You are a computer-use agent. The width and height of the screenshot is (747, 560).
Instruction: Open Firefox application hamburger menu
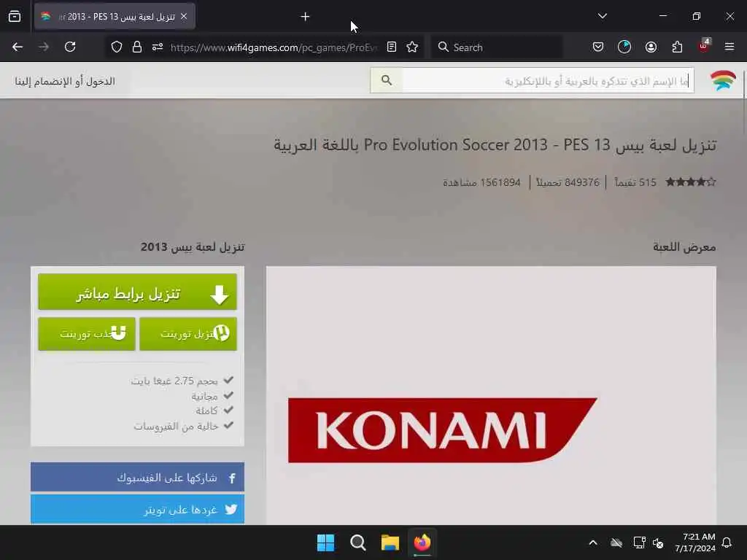[x=729, y=47]
